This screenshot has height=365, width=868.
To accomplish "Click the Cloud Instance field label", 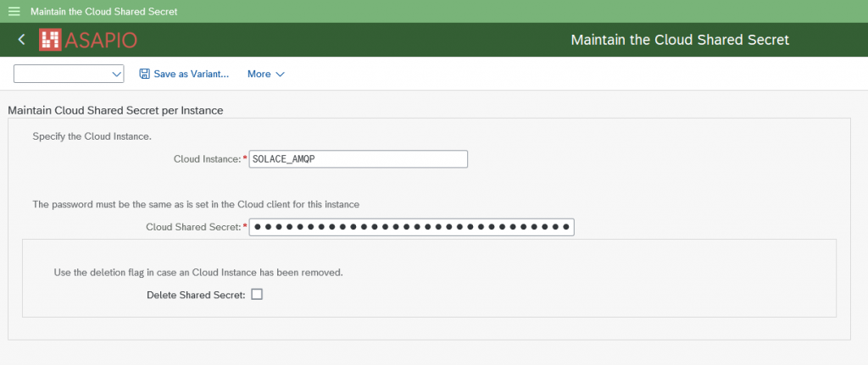I will tap(207, 159).
